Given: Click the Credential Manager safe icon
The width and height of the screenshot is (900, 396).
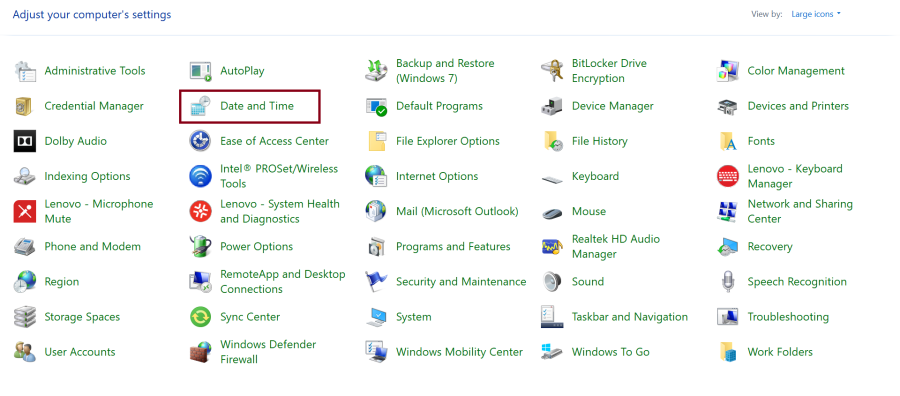Looking at the screenshot, I should [25, 106].
